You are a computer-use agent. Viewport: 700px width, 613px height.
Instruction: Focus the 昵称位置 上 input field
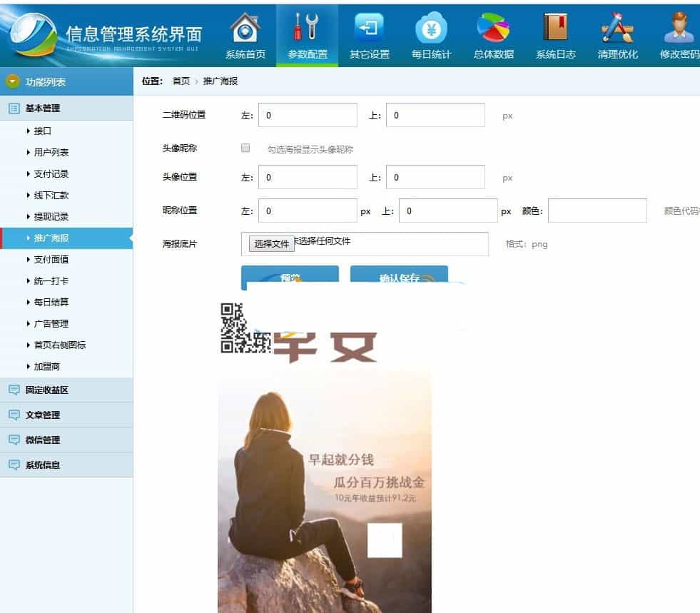[448, 211]
